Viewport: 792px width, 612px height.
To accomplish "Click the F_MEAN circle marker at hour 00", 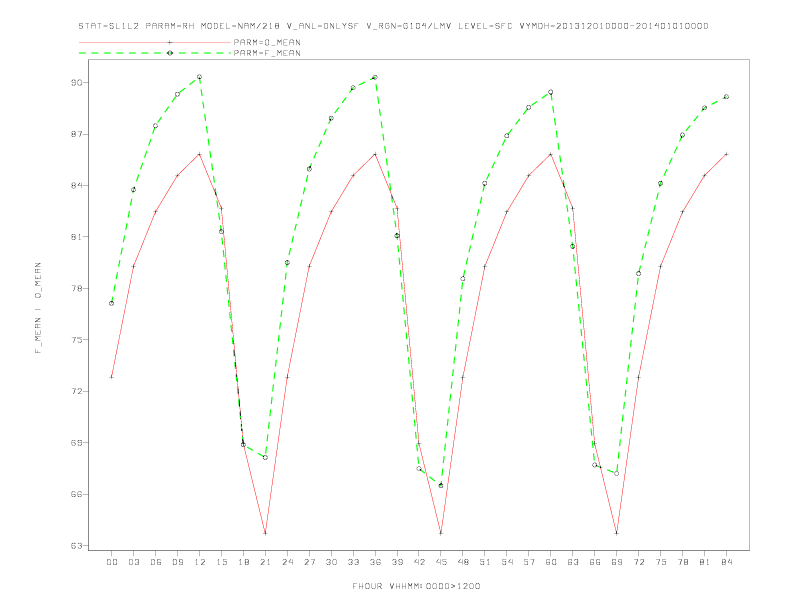I will [112, 303].
